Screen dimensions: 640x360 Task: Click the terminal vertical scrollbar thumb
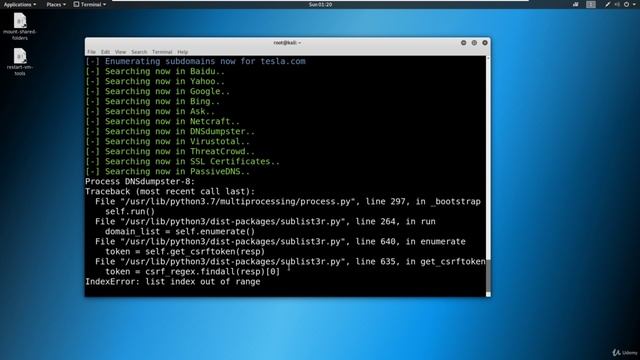[x=488, y=275]
